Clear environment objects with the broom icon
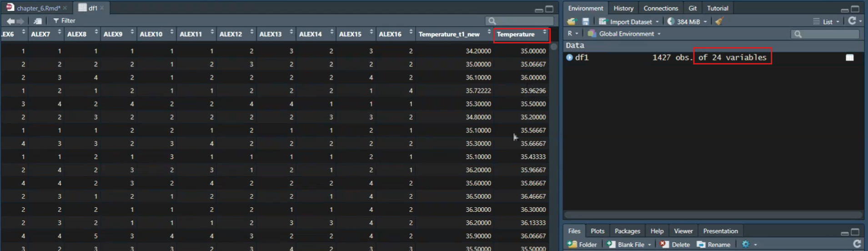The height and width of the screenshot is (251, 868). [719, 21]
